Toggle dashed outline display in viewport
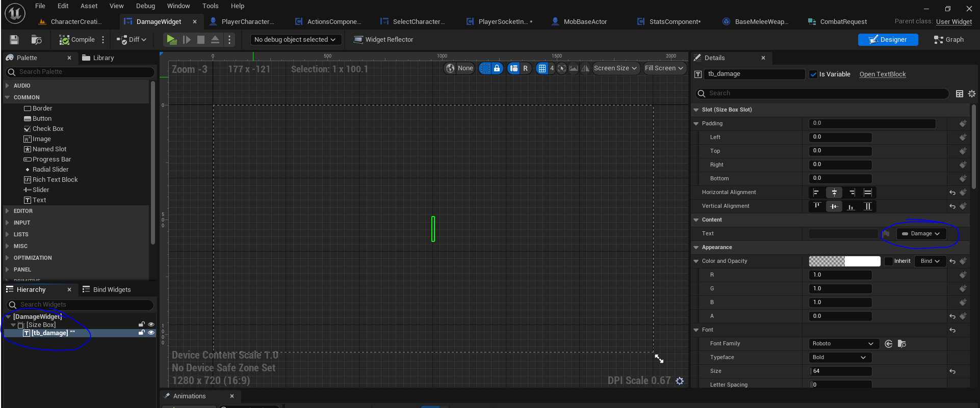The image size is (980, 408). click(485, 68)
